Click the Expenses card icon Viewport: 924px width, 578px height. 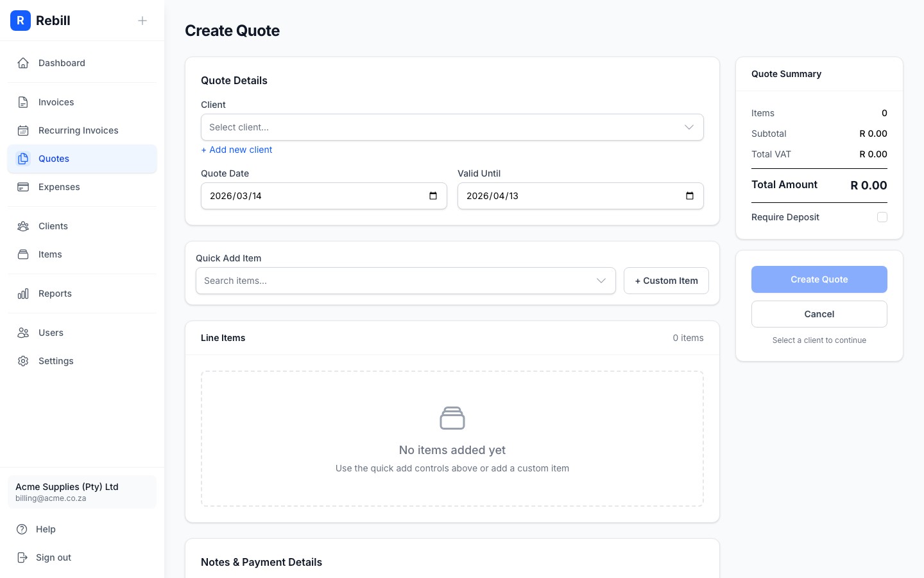(23, 187)
